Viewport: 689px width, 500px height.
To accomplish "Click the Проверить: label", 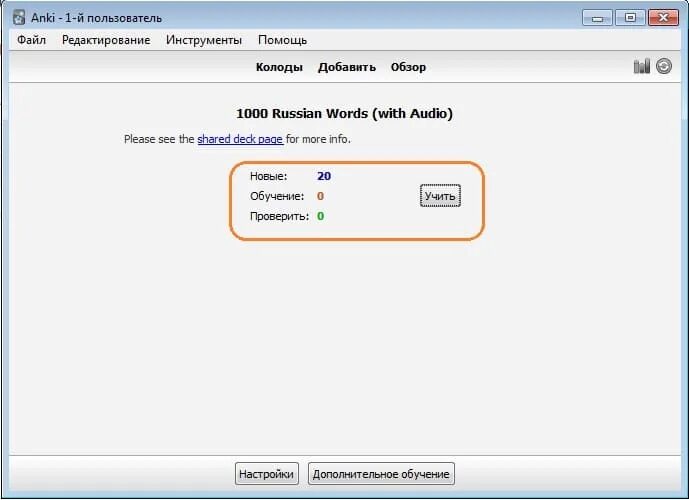I will 279,216.
